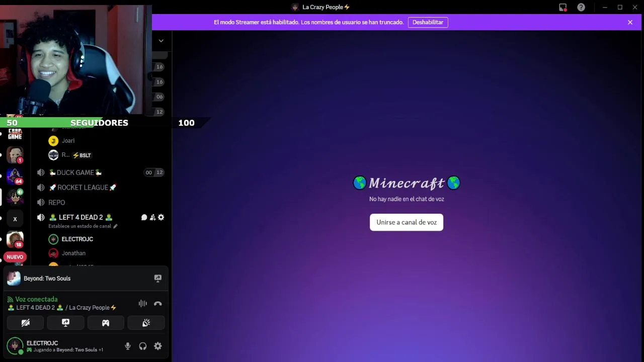
Task: Click the DUCK GAME user limit 00/12 badge
Action: (x=154, y=172)
